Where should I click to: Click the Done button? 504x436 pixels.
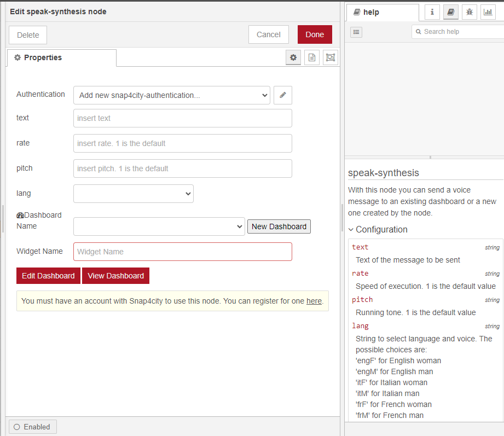click(x=315, y=34)
